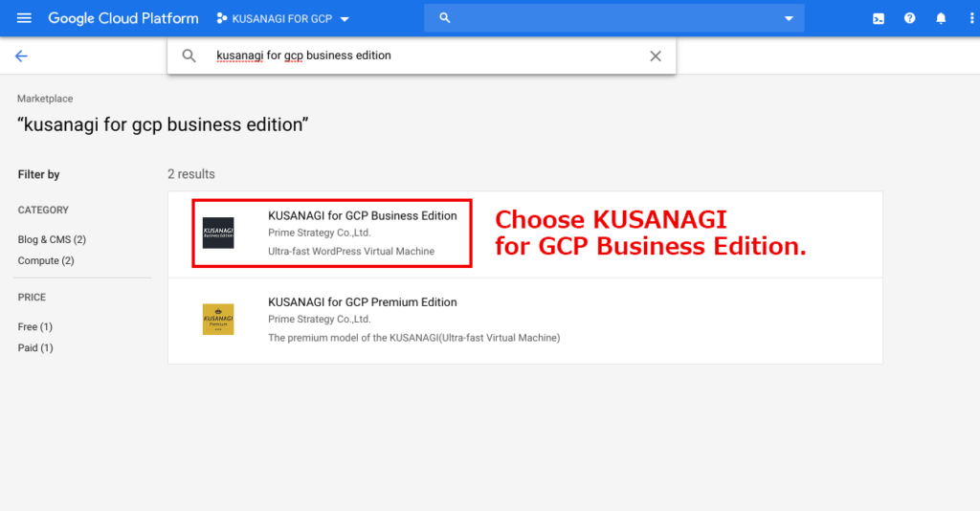
Task: Expand the top search bar dropdown arrow
Action: (789, 19)
